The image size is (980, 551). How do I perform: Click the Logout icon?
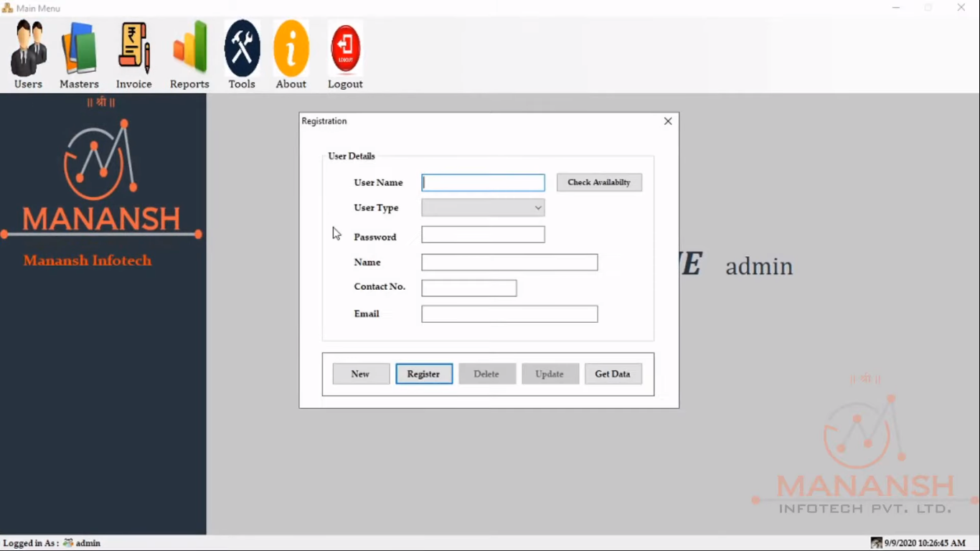coord(345,47)
